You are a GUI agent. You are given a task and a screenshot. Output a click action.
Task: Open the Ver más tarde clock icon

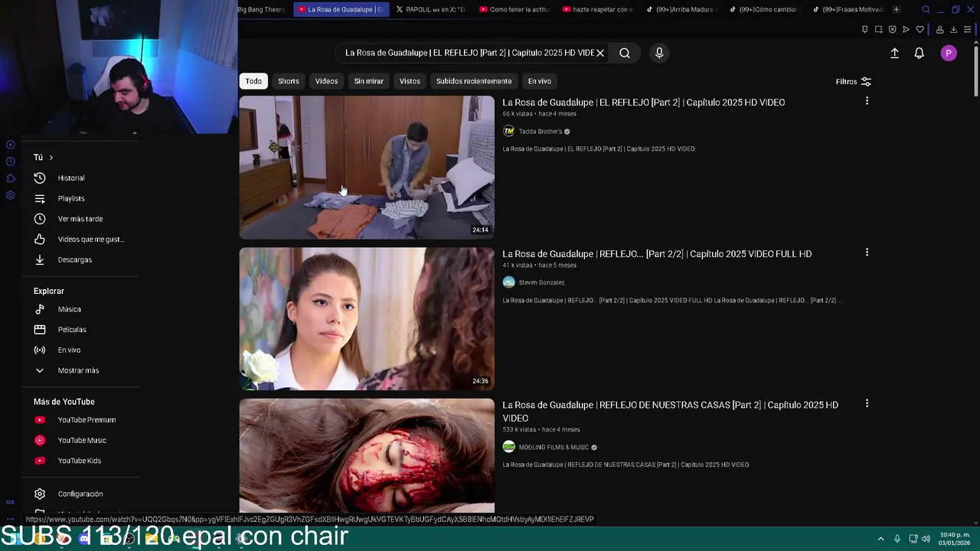pos(40,219)
